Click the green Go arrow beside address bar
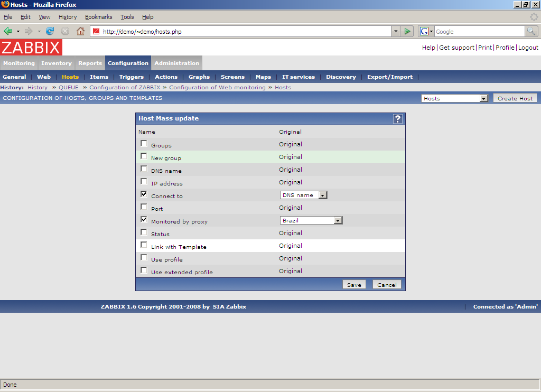This screenshot has height=392, width=541. point(407,31)
